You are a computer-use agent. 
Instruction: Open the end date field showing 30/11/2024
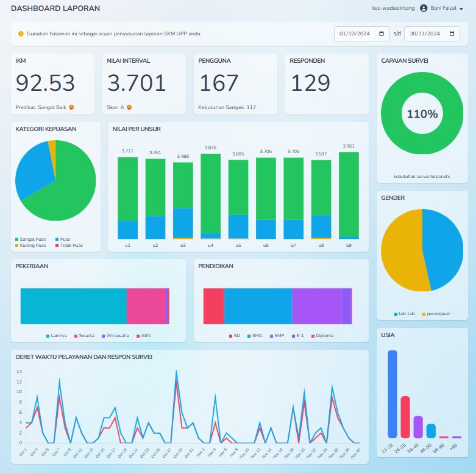pyautogui.click(x=425, y=34)
